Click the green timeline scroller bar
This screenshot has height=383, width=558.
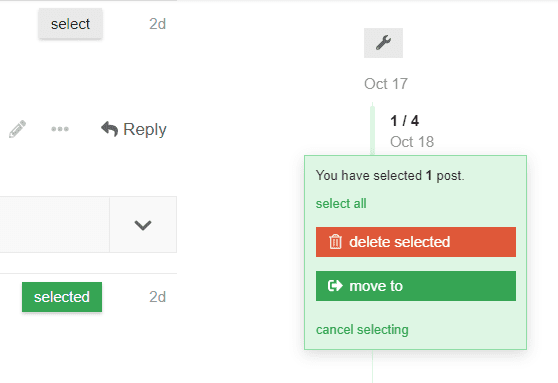(x=373, y=130)
